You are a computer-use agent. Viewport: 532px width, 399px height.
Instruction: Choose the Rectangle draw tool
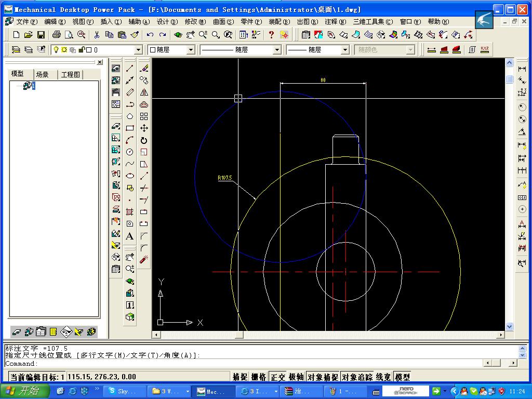[x=130, y=128]
